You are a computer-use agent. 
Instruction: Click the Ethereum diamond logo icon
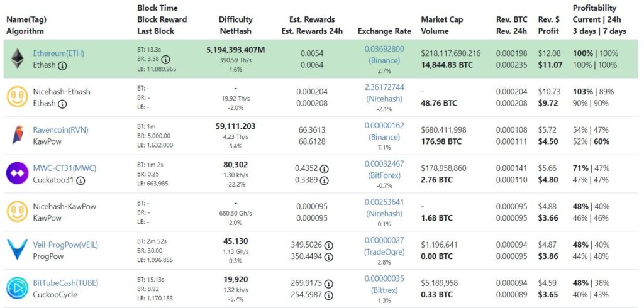click(x=17, y=58)
